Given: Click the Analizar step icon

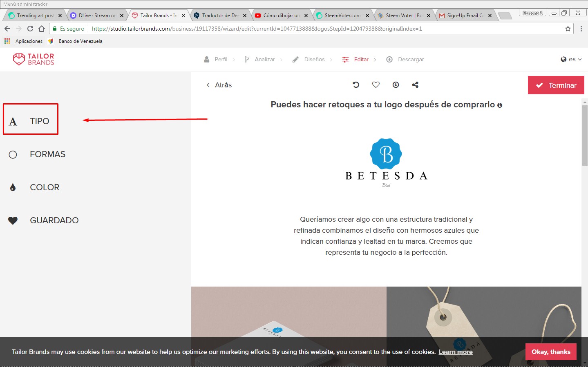Looking at the screenshot, I should (247, 59).
